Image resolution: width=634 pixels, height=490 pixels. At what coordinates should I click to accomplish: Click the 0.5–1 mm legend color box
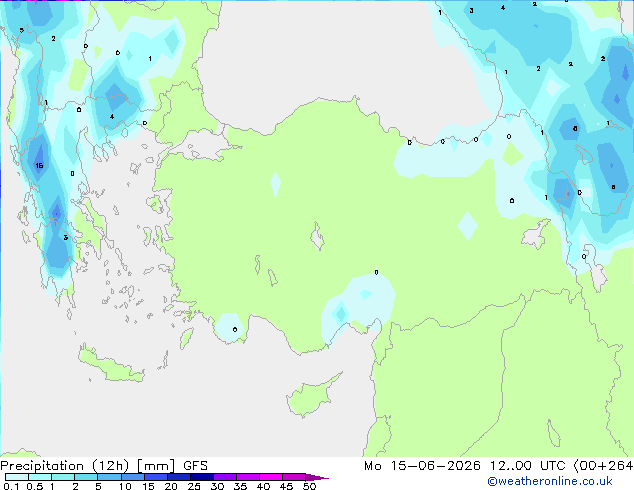[40, 477]
